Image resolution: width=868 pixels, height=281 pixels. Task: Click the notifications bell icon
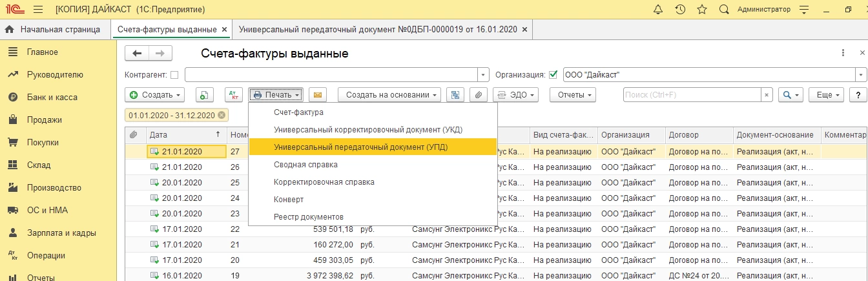[x=658, y=10]
